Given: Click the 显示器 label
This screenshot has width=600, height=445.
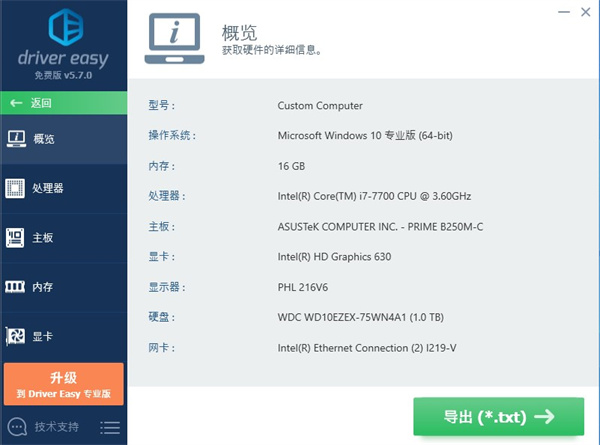Looking at the screenshot, I should (167, 287).
